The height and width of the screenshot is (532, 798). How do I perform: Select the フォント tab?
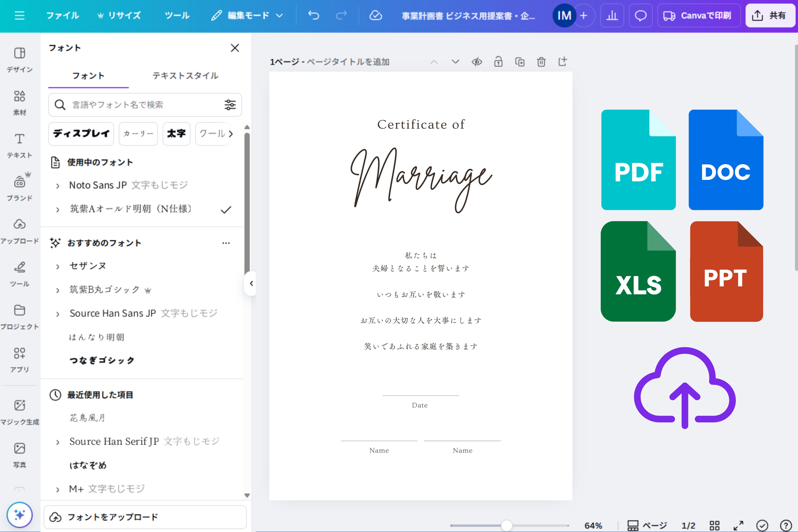pos(88,76)
